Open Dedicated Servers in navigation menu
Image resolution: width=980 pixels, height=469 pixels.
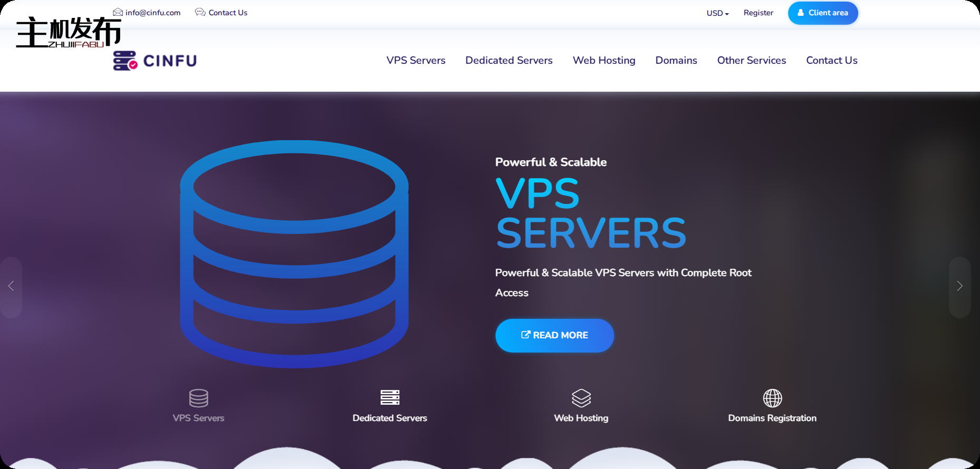pyautogui.click(x=509, y=61)
